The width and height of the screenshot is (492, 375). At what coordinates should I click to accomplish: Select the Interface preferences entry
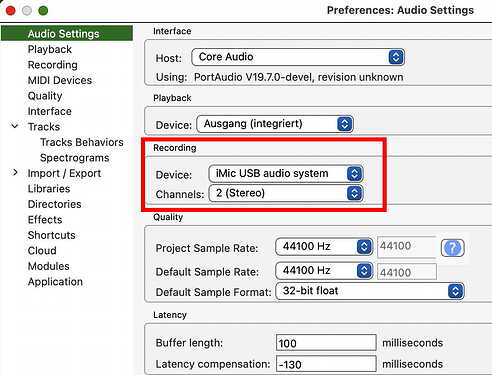[x=50, y=111]
